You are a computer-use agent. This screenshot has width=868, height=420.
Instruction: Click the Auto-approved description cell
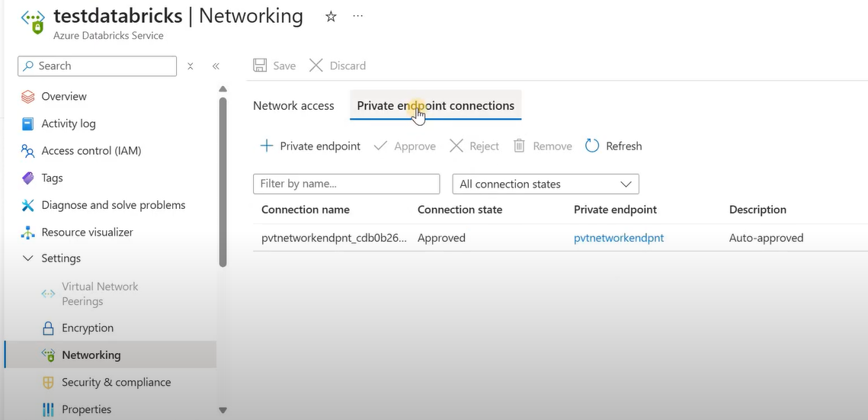point(766,238)
